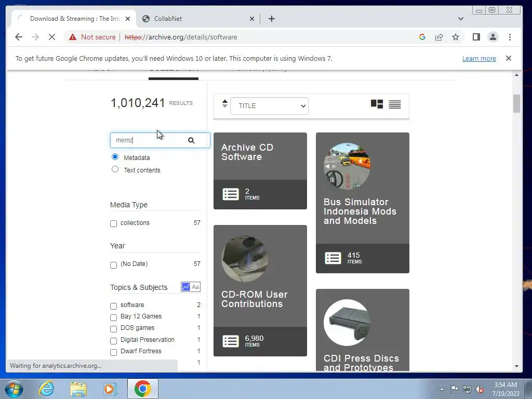This screenshot has height=399, width=532.
Task: Click the CDI Press Discs console thumbnail
Action: [x=347, y=322]
